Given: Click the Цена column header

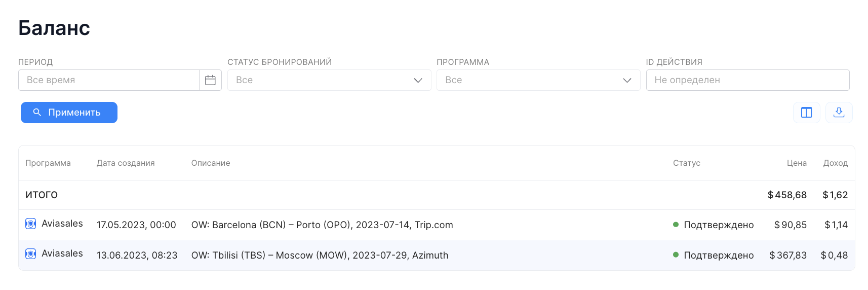Looking at the screenshot, I should click(x=797, y=163).
